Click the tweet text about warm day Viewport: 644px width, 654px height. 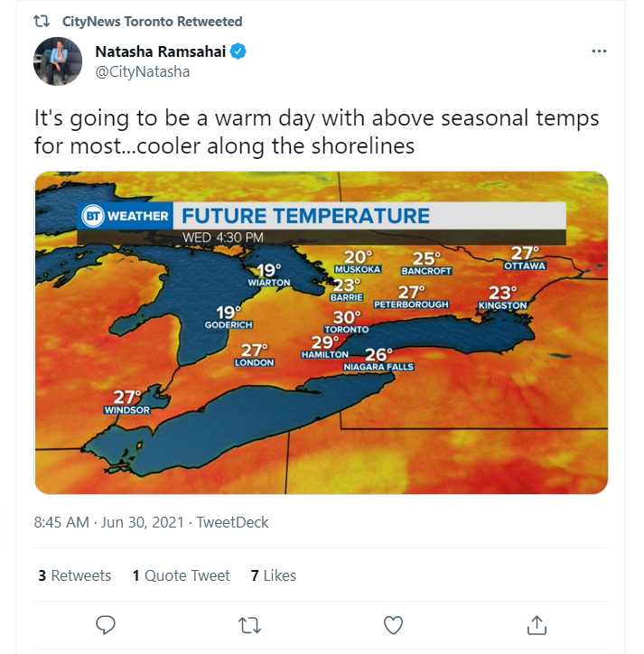pyautogui.click(x=316, y=132)
